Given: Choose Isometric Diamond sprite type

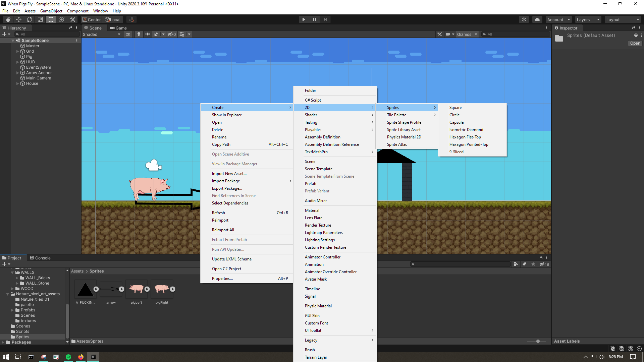Looking at the screenshot, I should pyautogui.click(x=466, y=129).
